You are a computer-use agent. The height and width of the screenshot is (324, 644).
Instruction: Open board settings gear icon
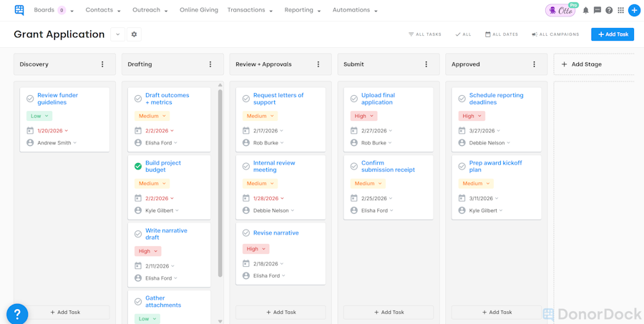(134, 34)
